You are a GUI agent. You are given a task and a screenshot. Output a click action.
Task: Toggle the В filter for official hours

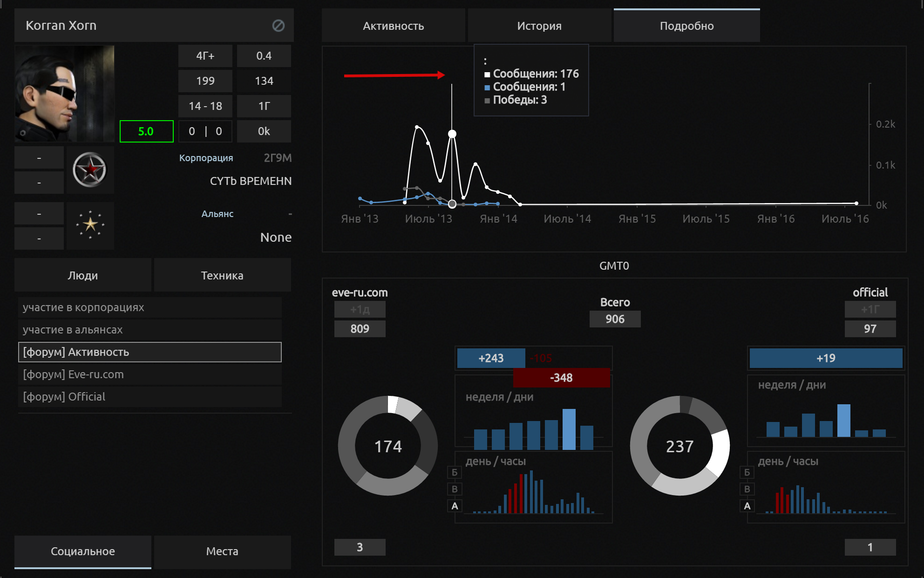[747, 489]
